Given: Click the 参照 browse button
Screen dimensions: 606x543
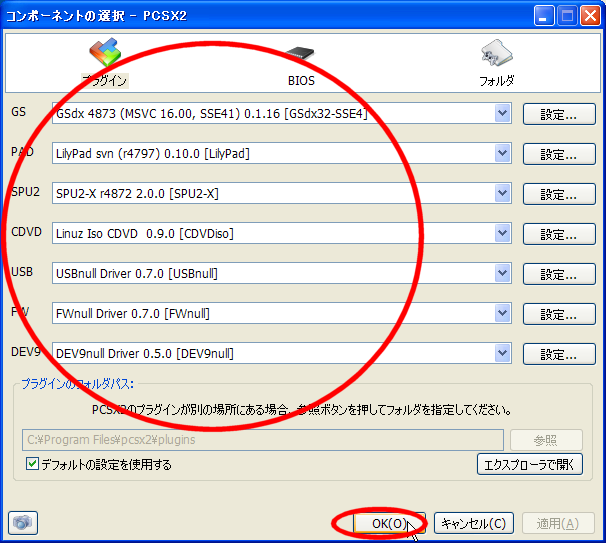Looking at the screenshot, I should coord(546,440).
